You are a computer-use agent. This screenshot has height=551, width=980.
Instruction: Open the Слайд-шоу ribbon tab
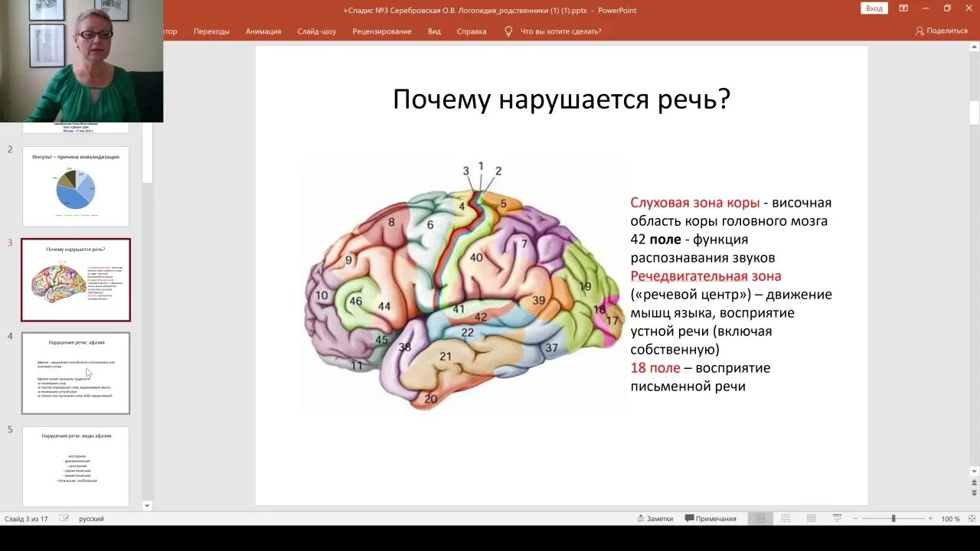coord(317,31)
